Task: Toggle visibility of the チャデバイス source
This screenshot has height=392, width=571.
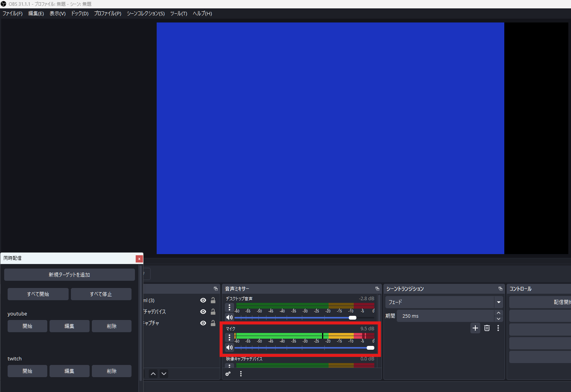Action: point(203,312)
